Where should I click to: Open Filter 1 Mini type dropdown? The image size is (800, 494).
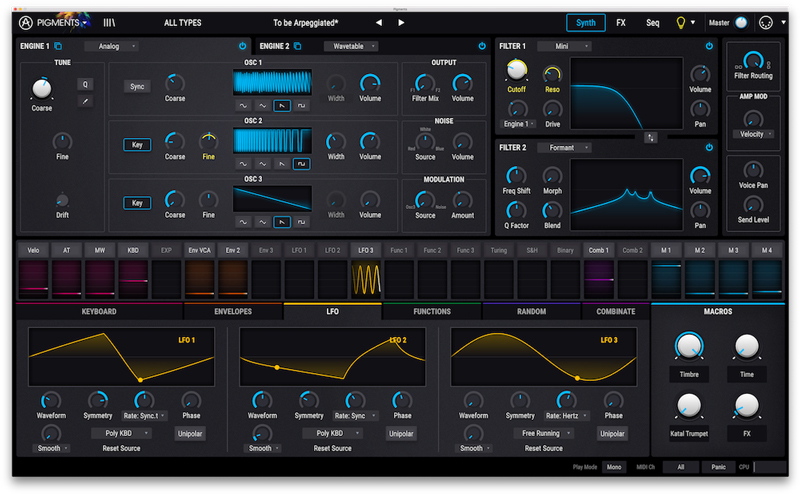coord(564,46)
